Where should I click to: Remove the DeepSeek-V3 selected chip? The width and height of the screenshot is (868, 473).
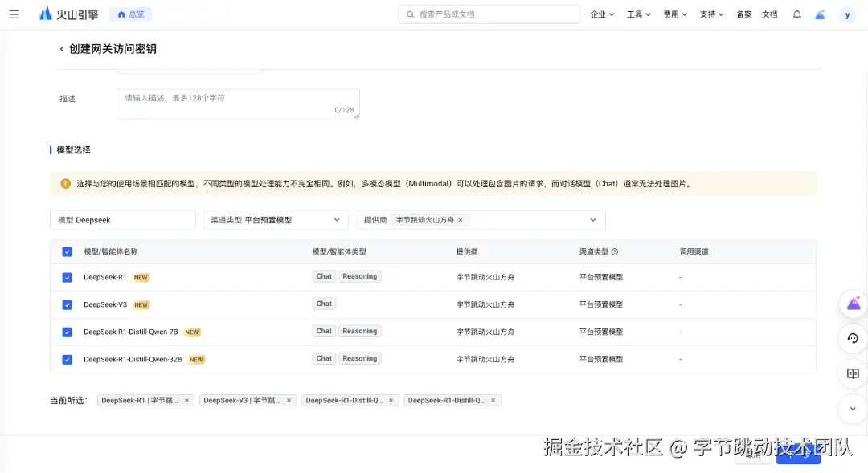[x=289, y=400]
